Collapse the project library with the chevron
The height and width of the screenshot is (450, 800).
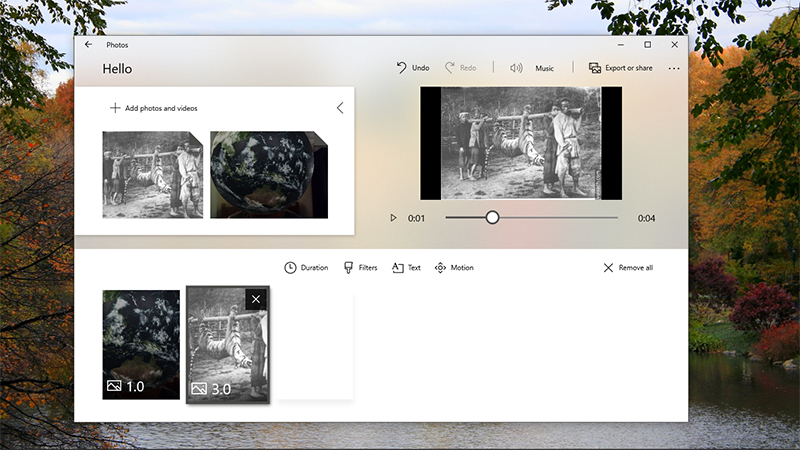[x=340, y=108]
